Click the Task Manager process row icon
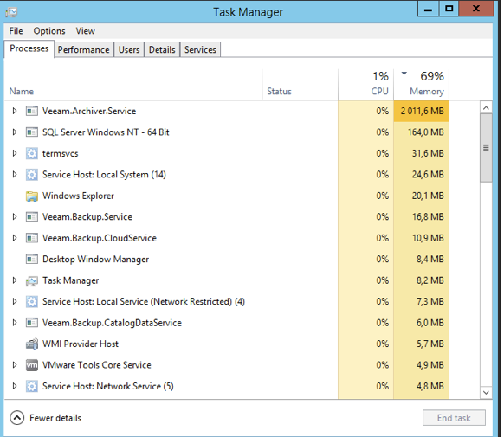The width and height of the screenshot is (504, 437). [x=32, y=280]
